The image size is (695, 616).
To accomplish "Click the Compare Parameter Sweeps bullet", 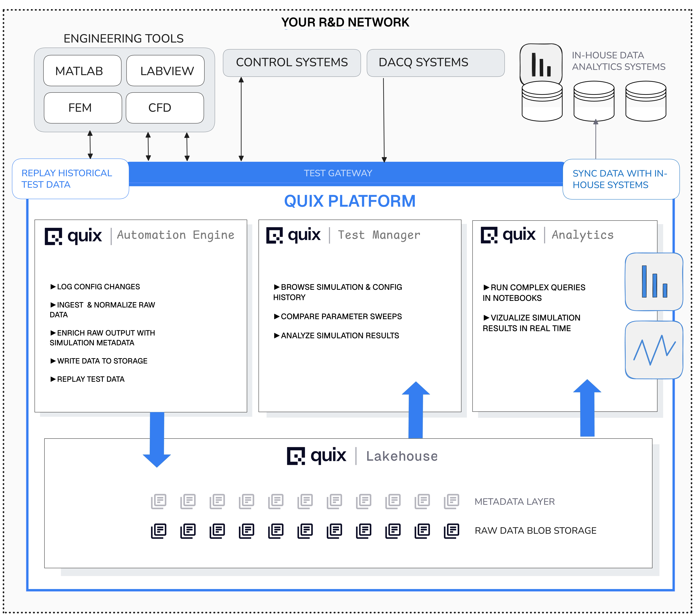I will pyautogui.click(x=338, y=316).
